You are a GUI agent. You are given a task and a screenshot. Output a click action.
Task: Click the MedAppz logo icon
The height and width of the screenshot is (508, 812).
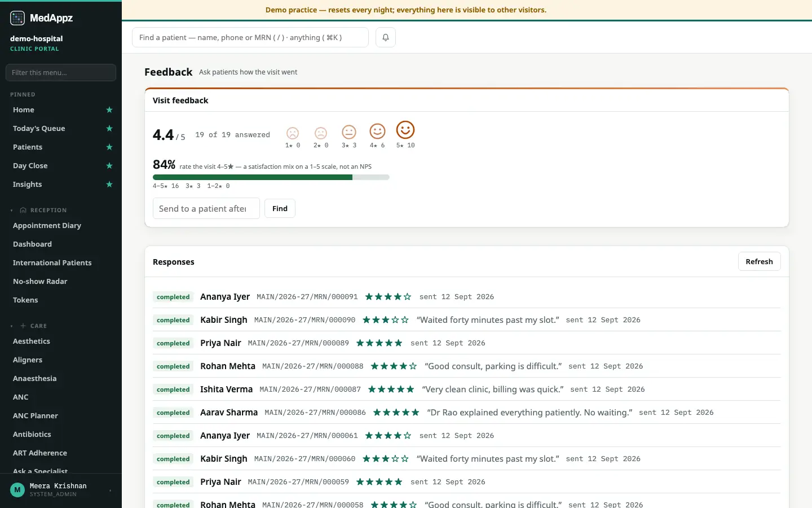tap(17, 18)
